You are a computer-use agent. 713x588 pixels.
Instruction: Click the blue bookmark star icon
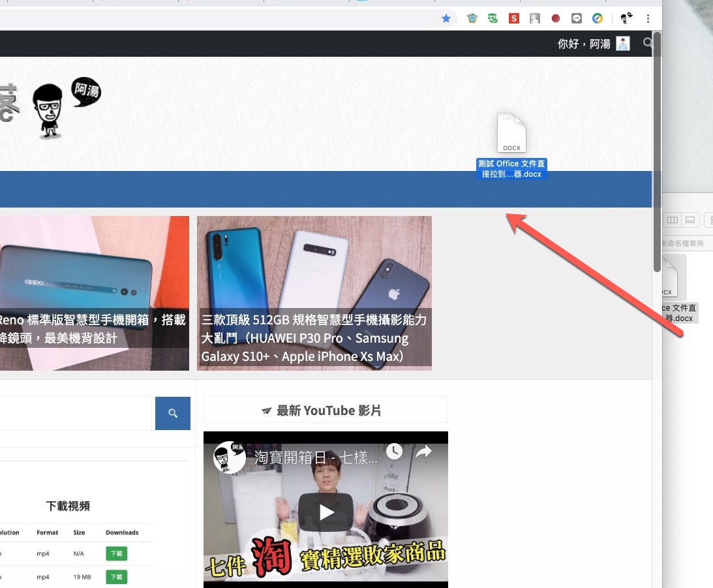point(446,18)
